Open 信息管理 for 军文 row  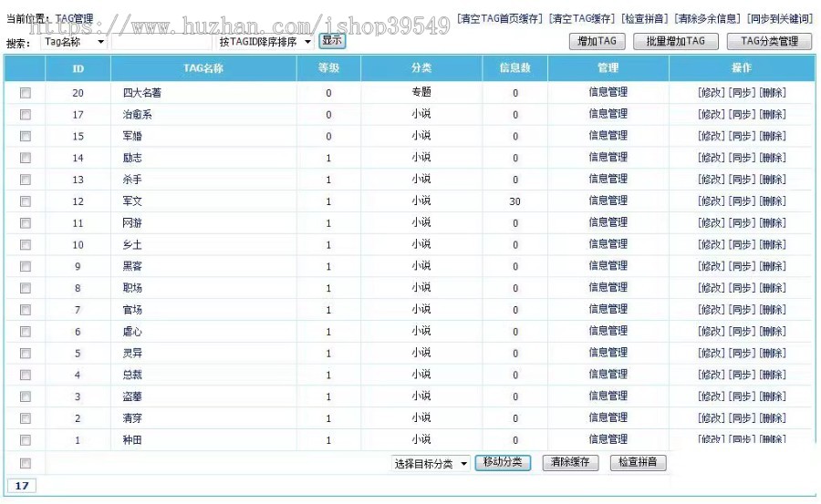(608, 201)
